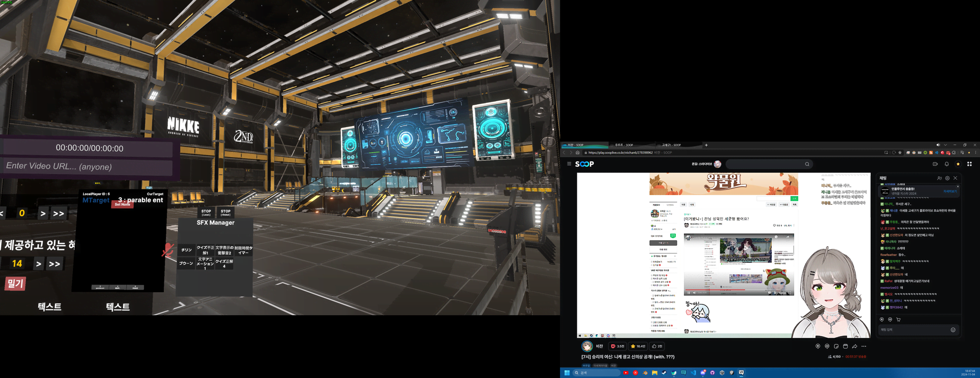Click double next arrow beside value 14
This screenshot has width=980, height=378.
pyautogui.click(x=55, y=264)
